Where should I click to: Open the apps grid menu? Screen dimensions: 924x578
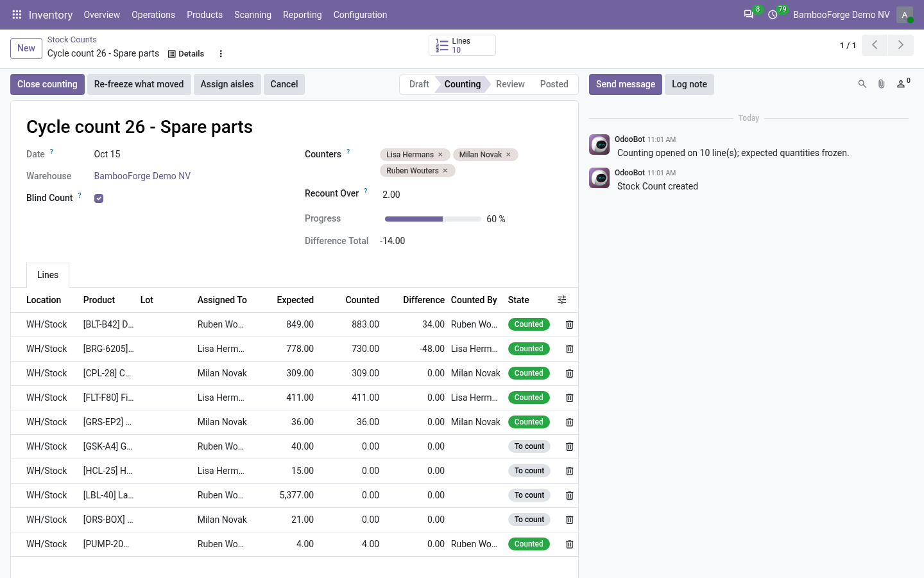coord(17,15)
